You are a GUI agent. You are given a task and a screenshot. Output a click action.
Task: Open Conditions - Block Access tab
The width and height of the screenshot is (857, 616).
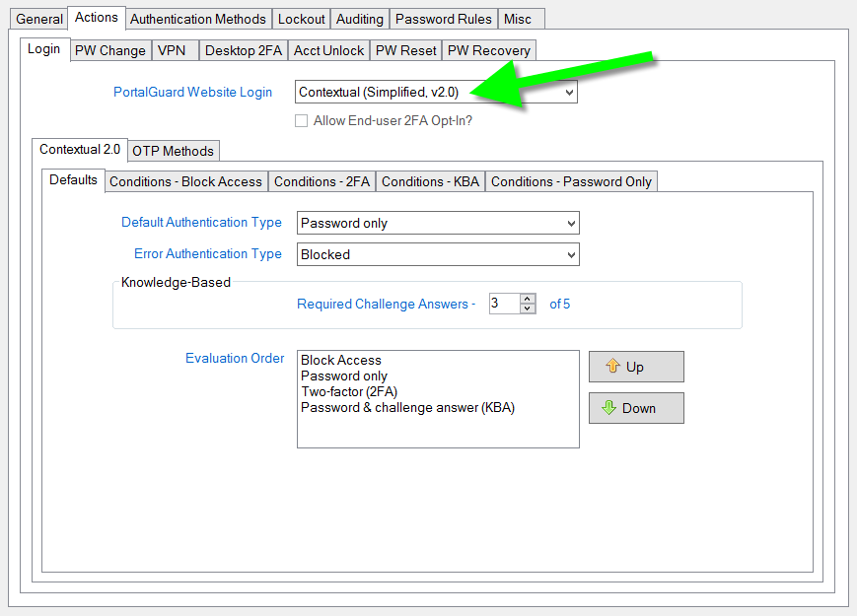[185, 182]
